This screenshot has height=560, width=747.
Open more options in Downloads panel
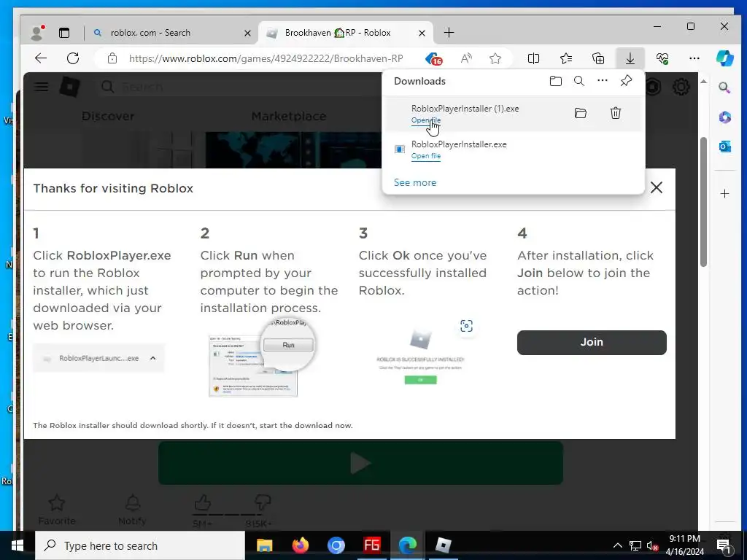(x=602, y=80)
